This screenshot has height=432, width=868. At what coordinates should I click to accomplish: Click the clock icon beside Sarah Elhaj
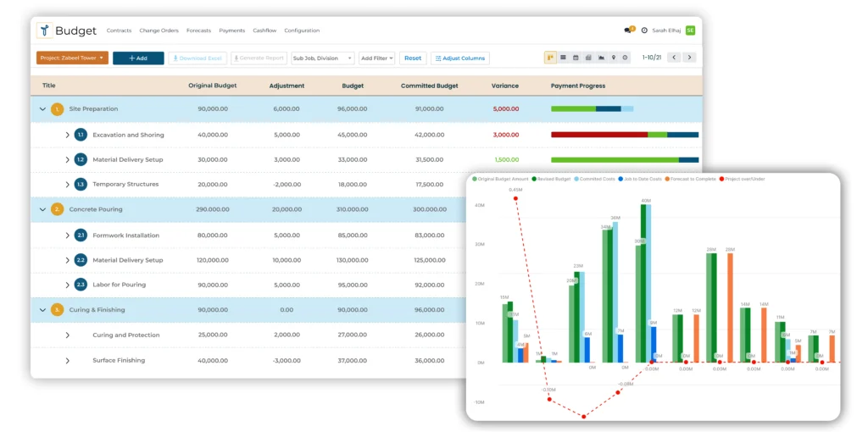pos(644,30)
